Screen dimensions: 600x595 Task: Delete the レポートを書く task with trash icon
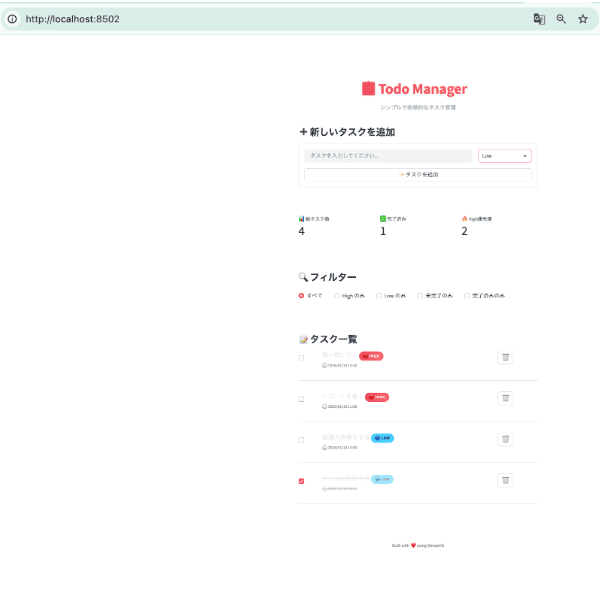click(505, 398)
